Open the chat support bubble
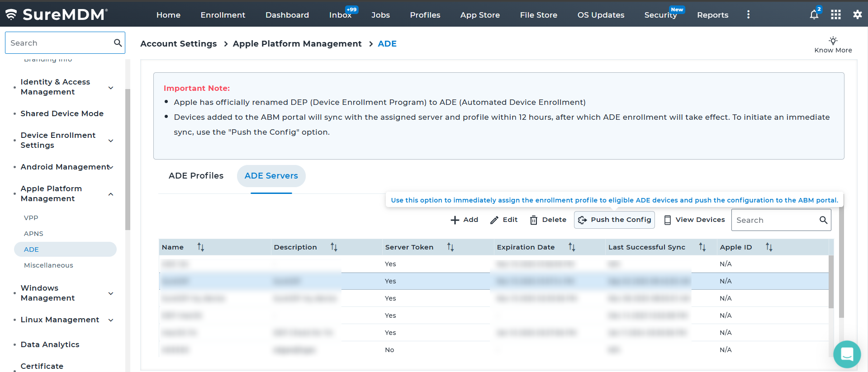The image size is (868, 372). [847, 354]
